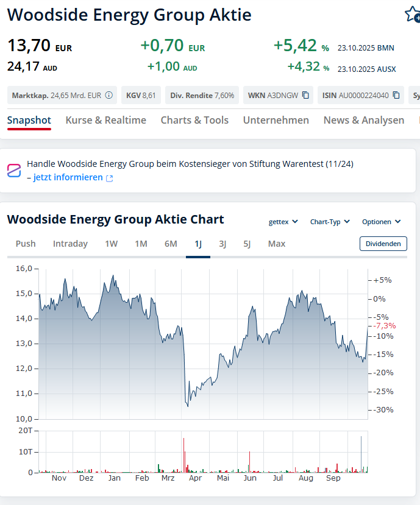The image size is (420, 505).
Task: Select the Intraday chart range
Action: [x=70, y=244]
